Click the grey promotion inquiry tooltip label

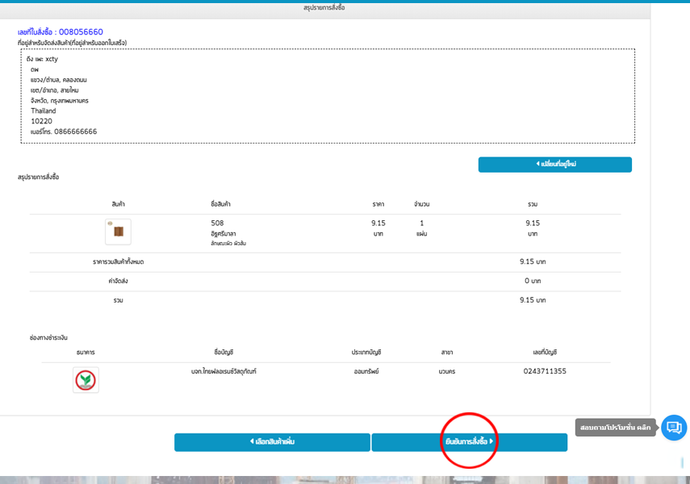pos(615,427)
